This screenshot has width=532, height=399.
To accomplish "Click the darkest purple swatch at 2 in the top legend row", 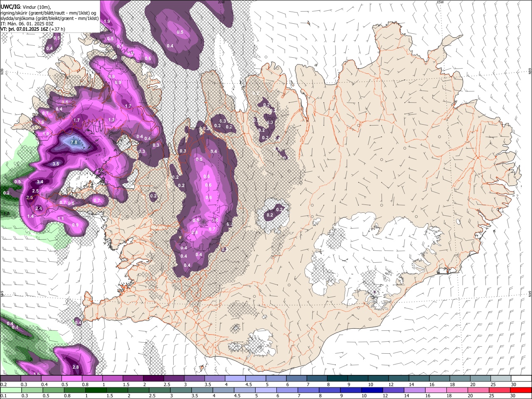I will (153, 379).
